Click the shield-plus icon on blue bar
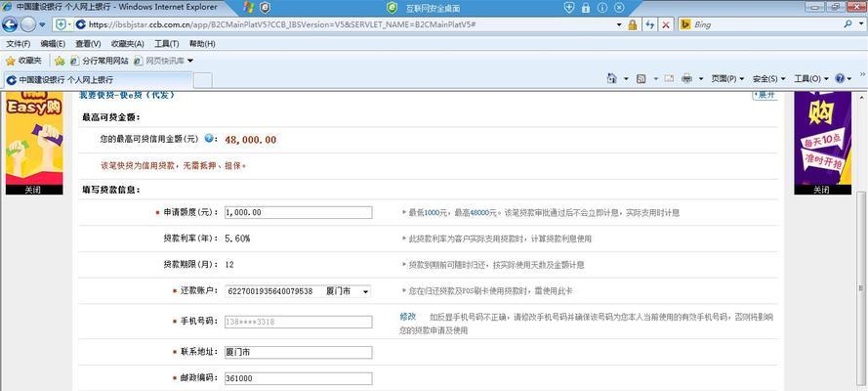The width and height of the screenshot is (868, 391). click(x=569, y=8)
